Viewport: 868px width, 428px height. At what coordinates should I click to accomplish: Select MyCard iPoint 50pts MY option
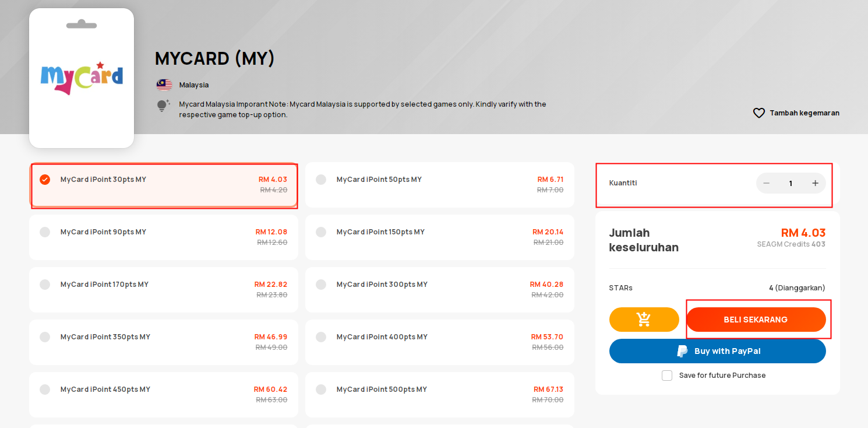tap(440, 185)
